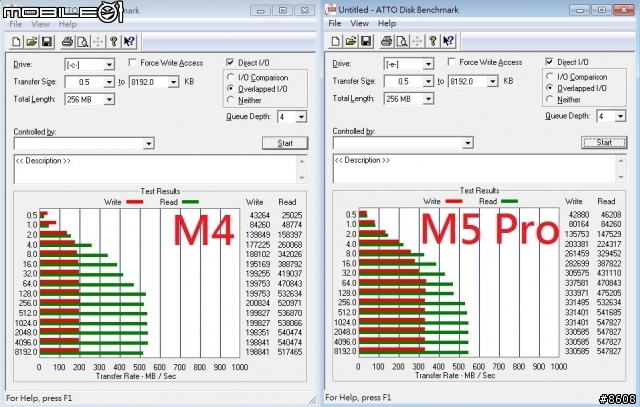
Task: Open View menu in left window
Action: [40, 24]
